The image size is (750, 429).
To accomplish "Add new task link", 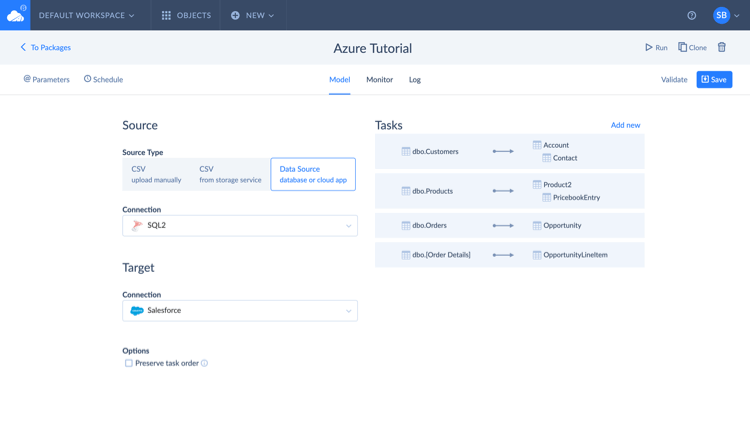I will [625, 125].
